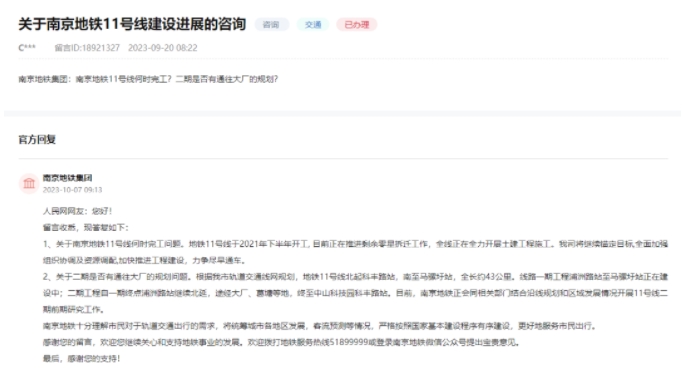Click the post timestamp 2023-09-20 08:22
694x384 pixels.
click(x=163, y=48)
